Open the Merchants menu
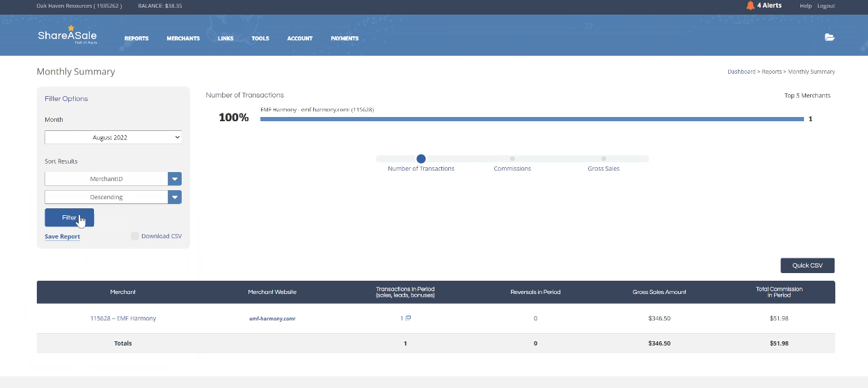Image resolution: width=868 pixels, height=388 pixels. coord(183,38)
